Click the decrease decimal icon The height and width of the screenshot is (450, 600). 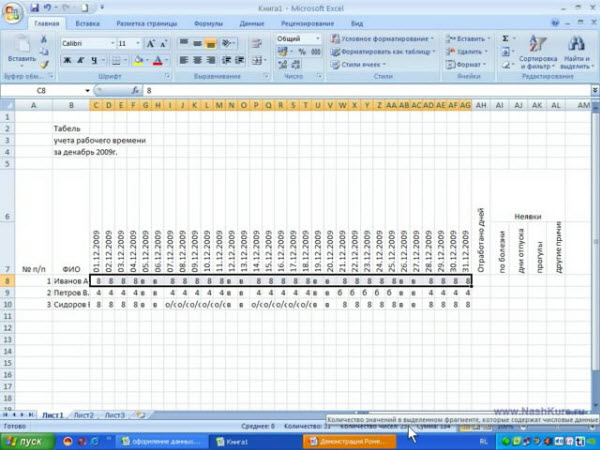[296, 64]
